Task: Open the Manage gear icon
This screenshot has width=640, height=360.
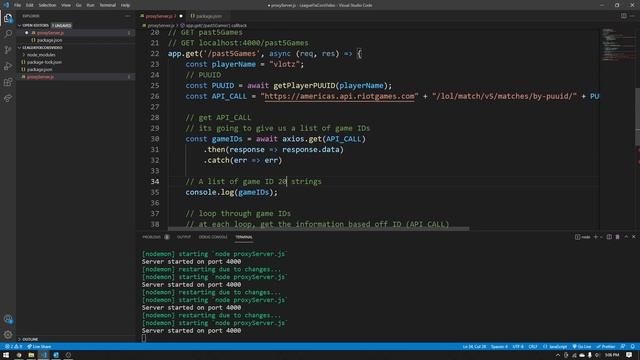Action: (8, 335)
